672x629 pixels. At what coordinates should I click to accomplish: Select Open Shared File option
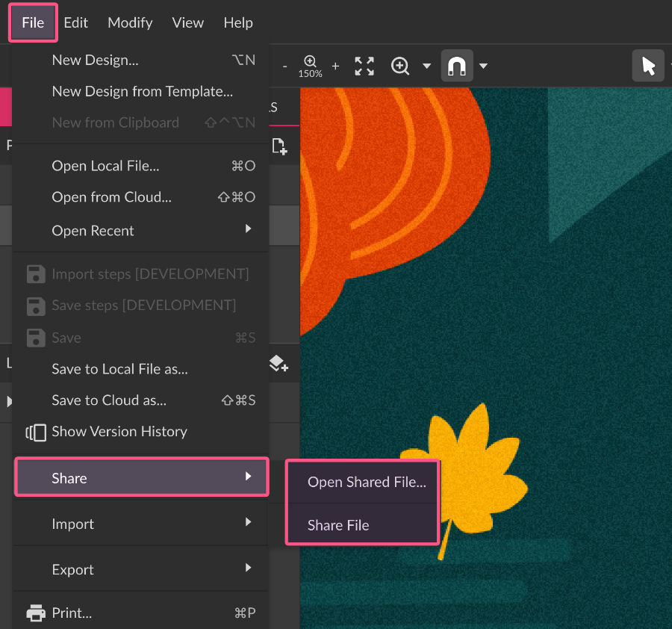coord(366,482)
